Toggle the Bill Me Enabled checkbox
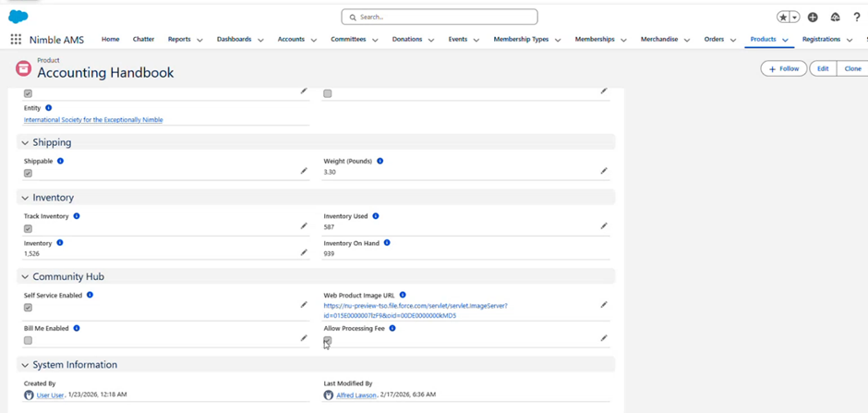This screenshot has width=868, height=413. click(x=29, y=341)
